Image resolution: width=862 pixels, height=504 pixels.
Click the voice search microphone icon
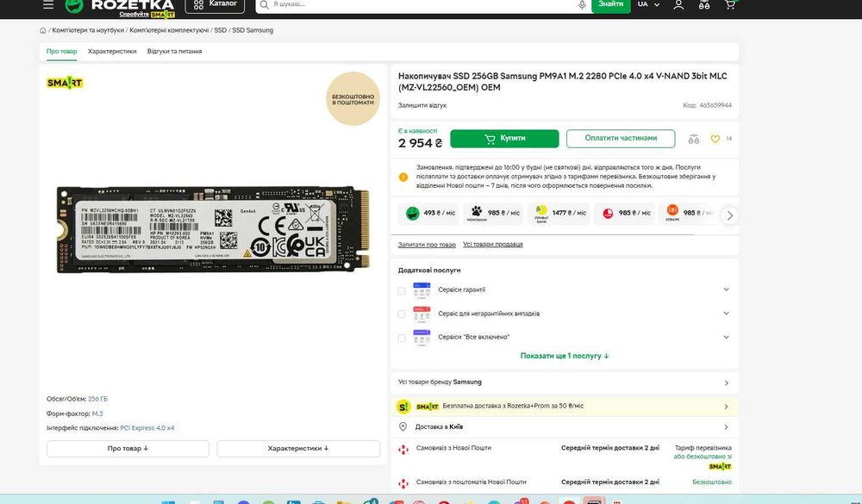pos(582,4)
